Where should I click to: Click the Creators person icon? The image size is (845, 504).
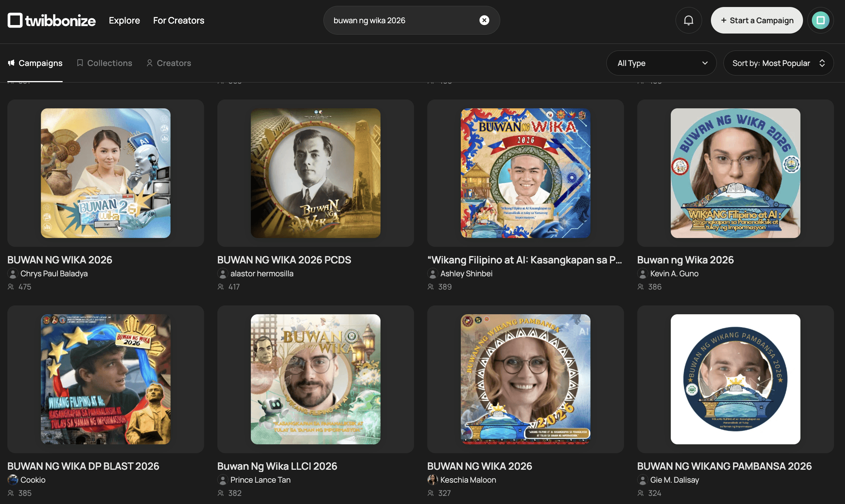tap(150, 63)
